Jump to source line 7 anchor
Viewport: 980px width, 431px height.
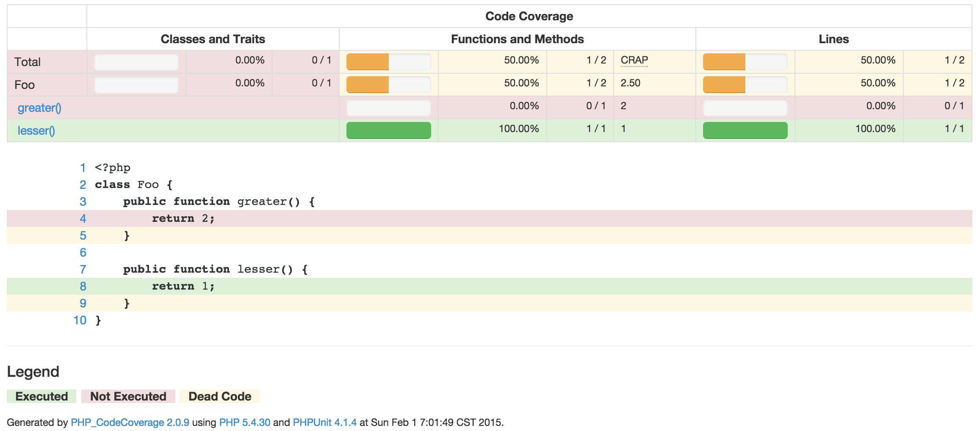point(83,269)
